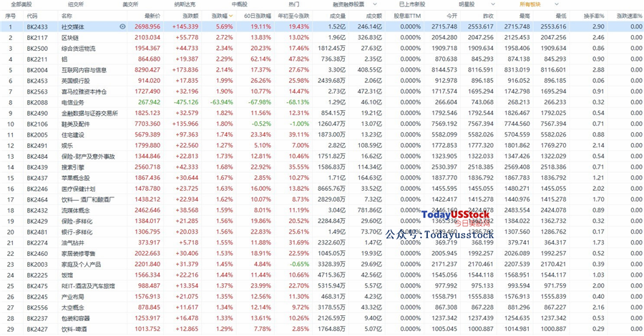Switch to the 全部美股 tab

[x=21, y=4]
